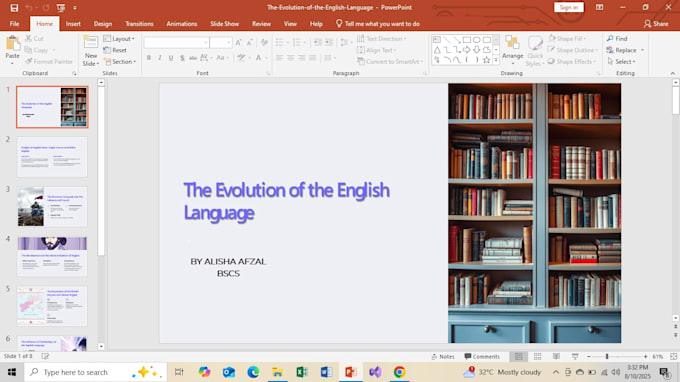Show hidden system tray icons
Viewport: 680px width, 382px height.
[x=556, y=372]
